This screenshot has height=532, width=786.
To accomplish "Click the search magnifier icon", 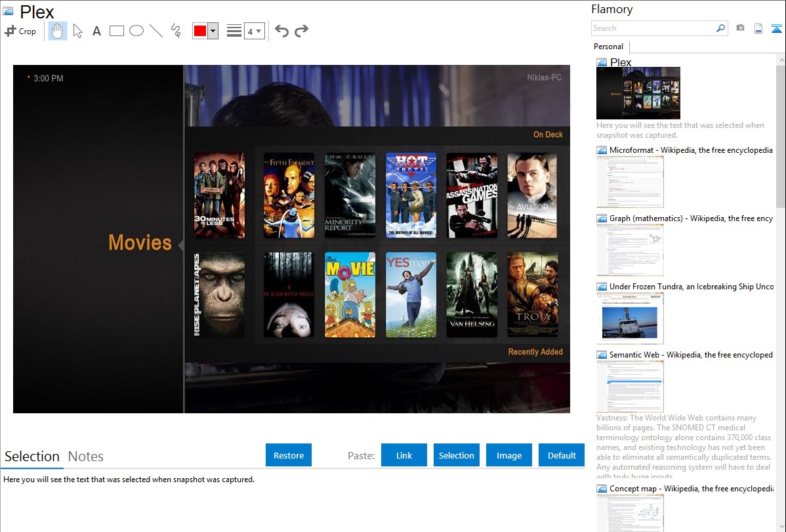I will coord(721,28).
